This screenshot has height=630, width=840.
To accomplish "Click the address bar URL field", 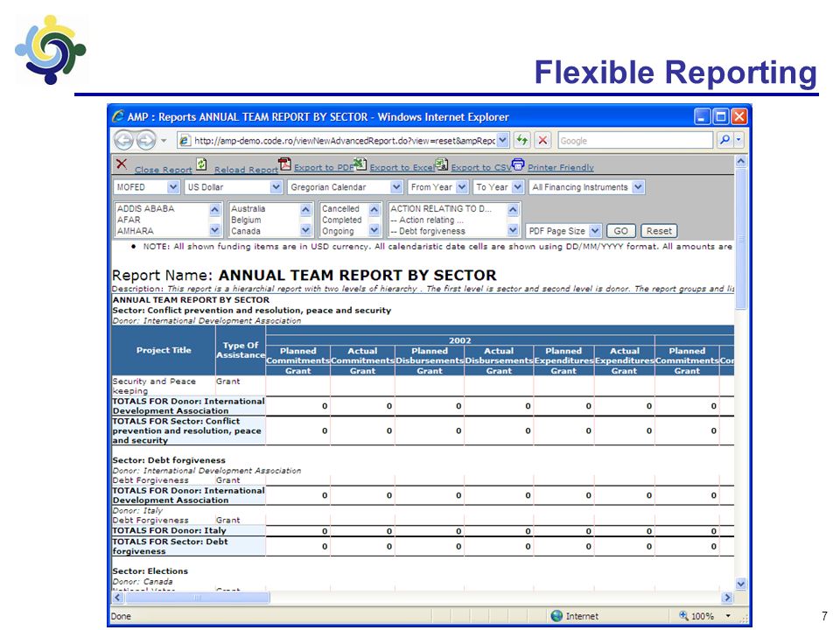I will click(343, 140).
